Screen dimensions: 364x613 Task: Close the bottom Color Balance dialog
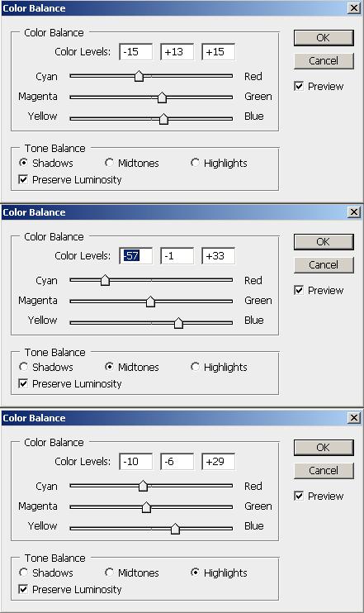(354, 418)
